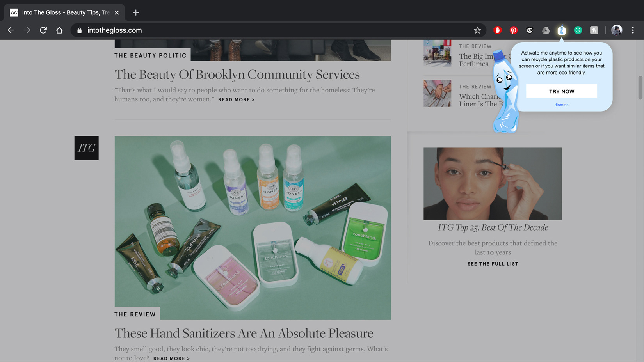Click THE REVIEW label under sanitizers photo
The width and height of the screenshot is (644, 362).
tap(135, 314)
